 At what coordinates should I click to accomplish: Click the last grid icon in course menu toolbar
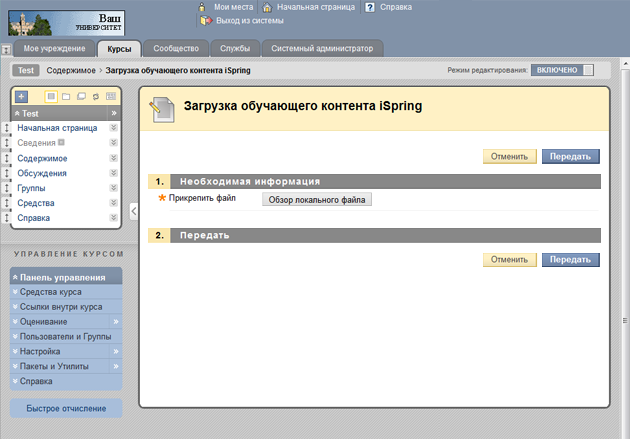click(x=111, y=96)
